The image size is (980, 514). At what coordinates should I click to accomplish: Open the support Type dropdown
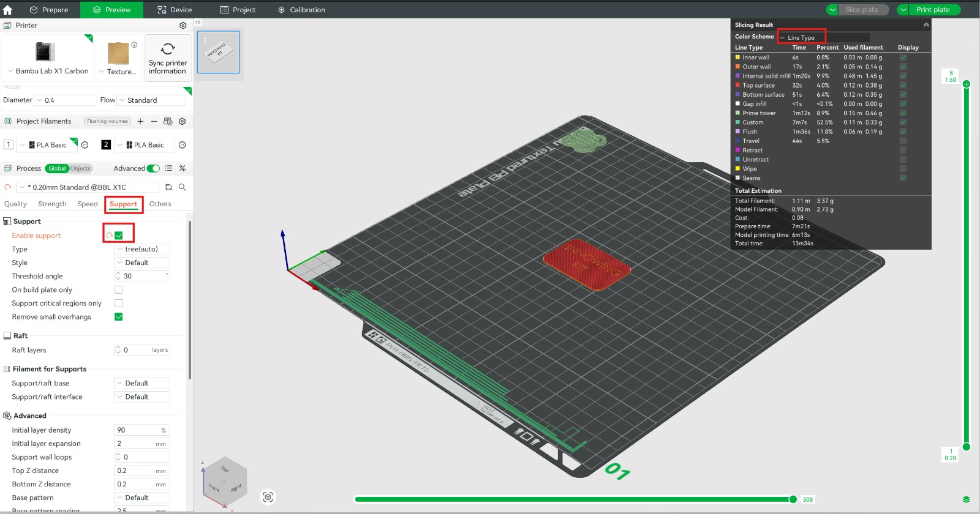(x=141, y=249)
